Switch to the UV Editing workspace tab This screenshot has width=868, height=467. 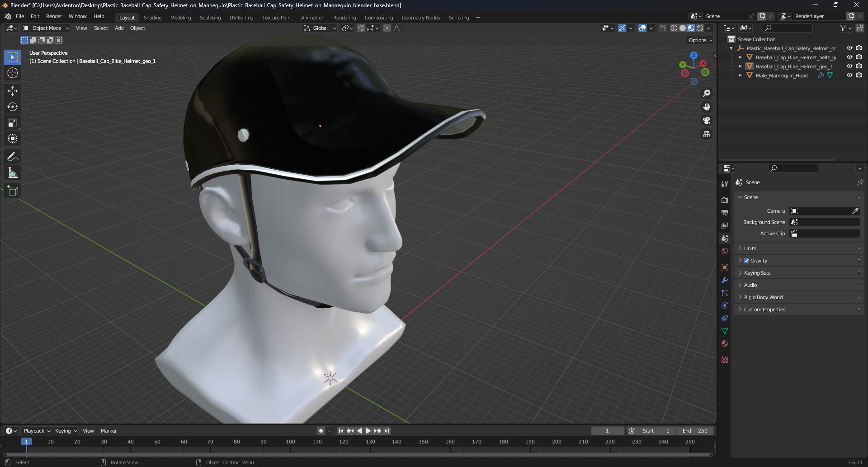[241, 18]
